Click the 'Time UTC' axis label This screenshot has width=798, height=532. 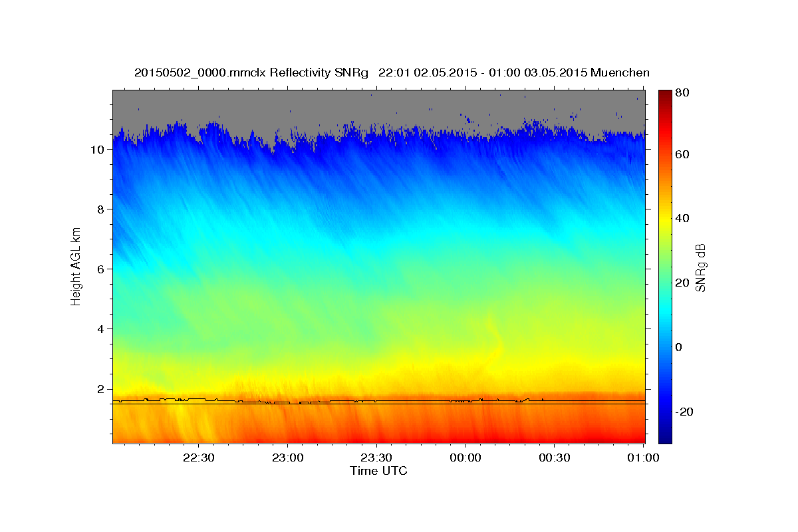[378, 471]
